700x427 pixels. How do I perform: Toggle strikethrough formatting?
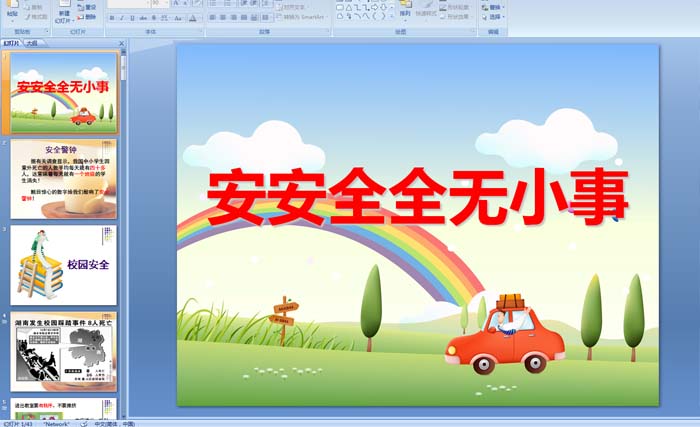[x=143, y=18]
